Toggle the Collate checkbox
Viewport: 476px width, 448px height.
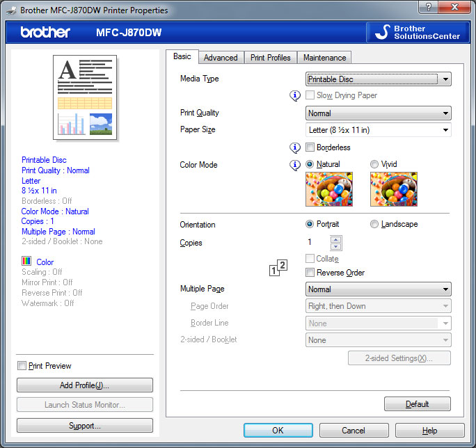click(310, 258)
